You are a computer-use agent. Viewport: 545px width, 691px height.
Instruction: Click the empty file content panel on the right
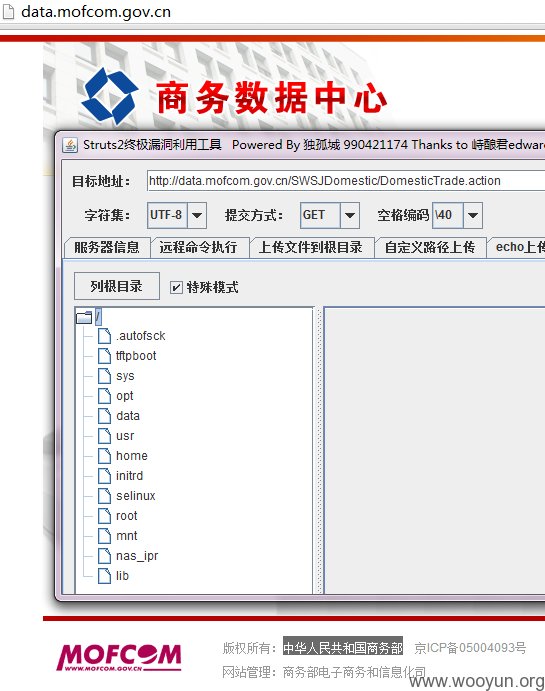434,450
